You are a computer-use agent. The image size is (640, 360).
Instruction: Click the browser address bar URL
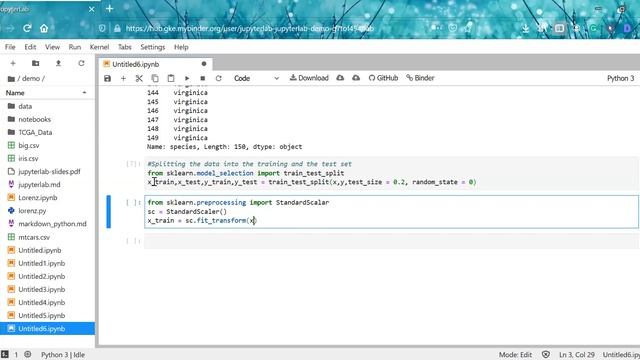tap(250, 28)
